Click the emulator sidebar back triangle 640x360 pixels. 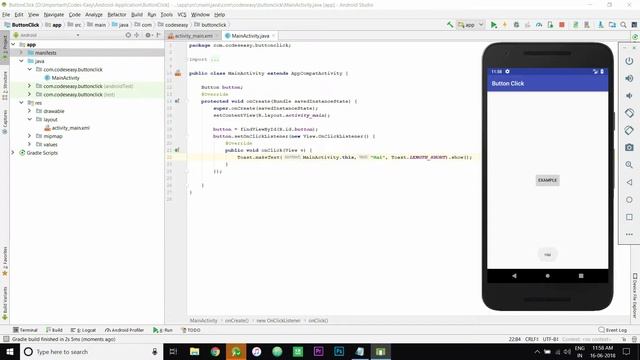click(629, 182)
